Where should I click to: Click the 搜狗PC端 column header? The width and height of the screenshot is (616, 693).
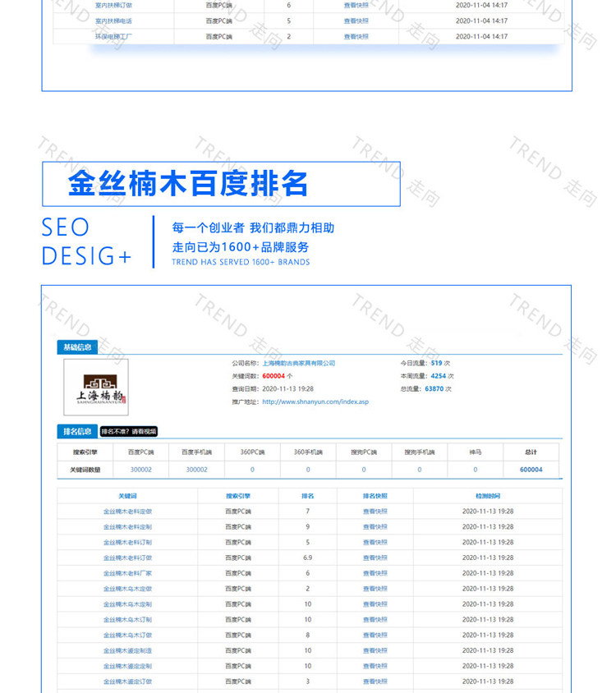[x=364, y=452]
